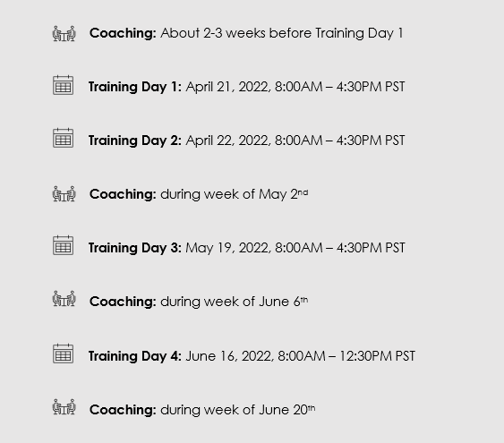
Task: Click '8:00AM – 12:30PM PST' time text
Action: [x=346, y=356]
